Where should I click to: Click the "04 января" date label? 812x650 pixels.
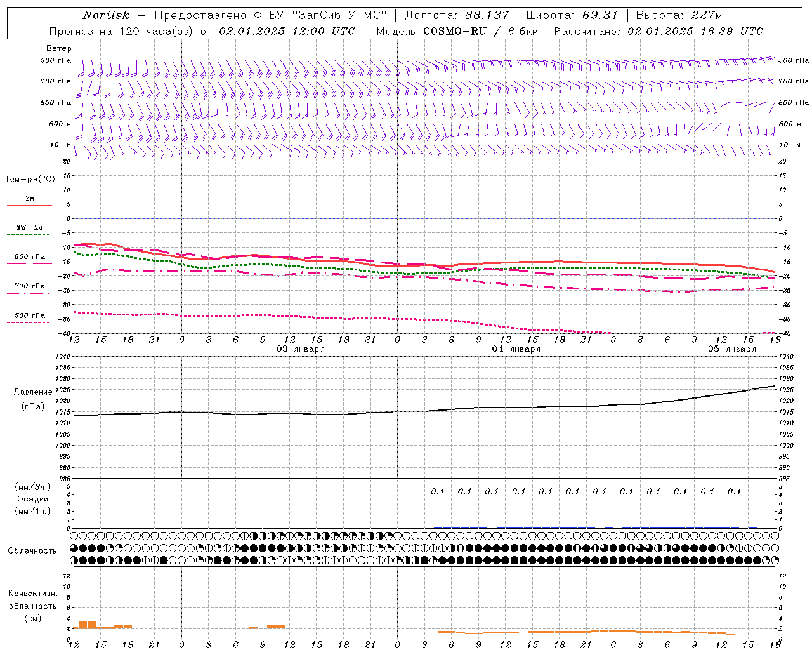point(516,349)
